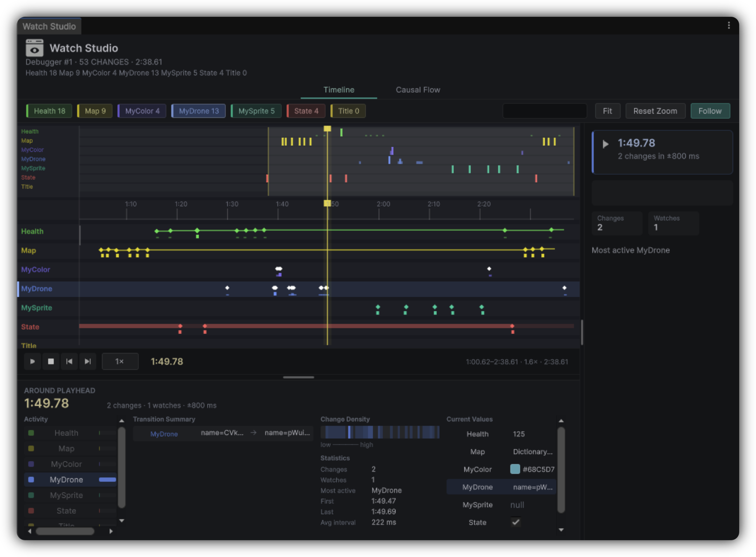Screen dimensions: 756x557
Task: Enable the Follow button
Action: click(710, 111)
